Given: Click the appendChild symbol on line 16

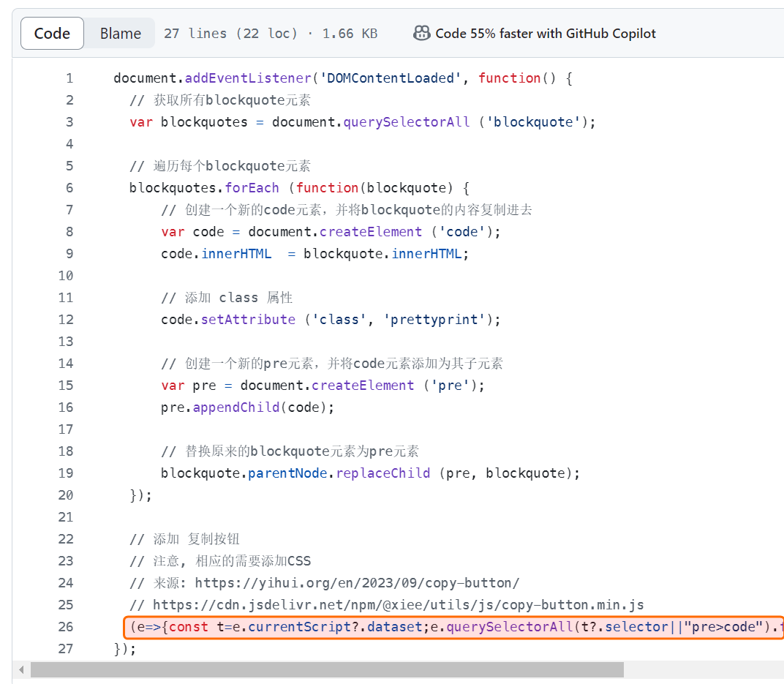Looking at the screenshot, I should pyautogui.click(x=235, y=407).
